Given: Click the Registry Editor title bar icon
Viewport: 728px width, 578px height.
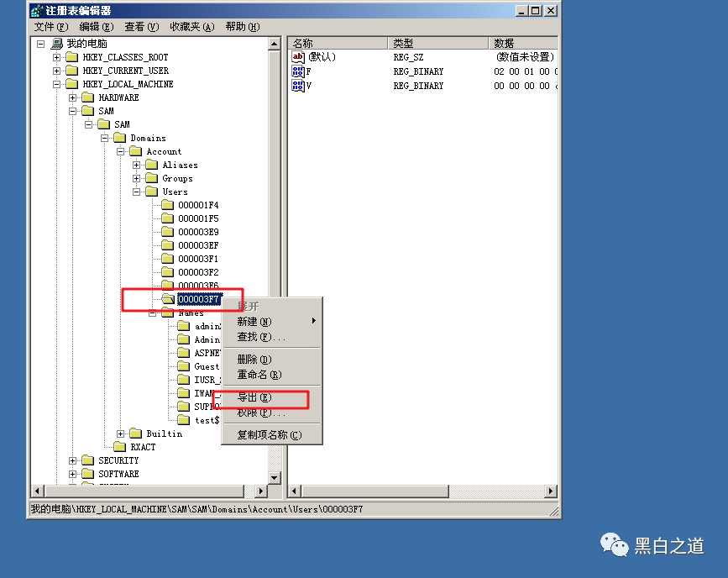Looking at the screenshot, I should click(37, 11).
